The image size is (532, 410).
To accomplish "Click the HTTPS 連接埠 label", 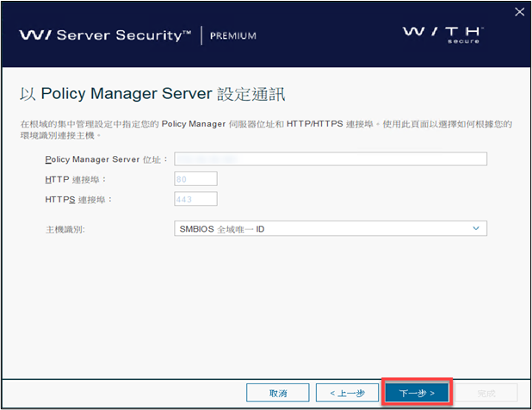I will pos(79,200).
